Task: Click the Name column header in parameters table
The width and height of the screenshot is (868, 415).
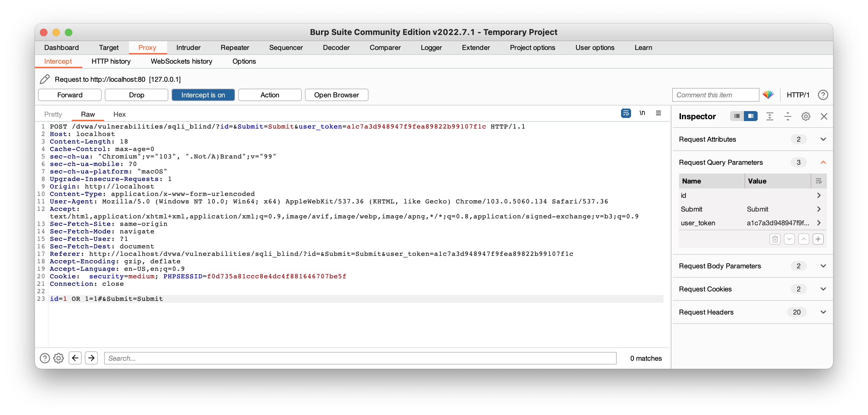Action: (712, 181)
